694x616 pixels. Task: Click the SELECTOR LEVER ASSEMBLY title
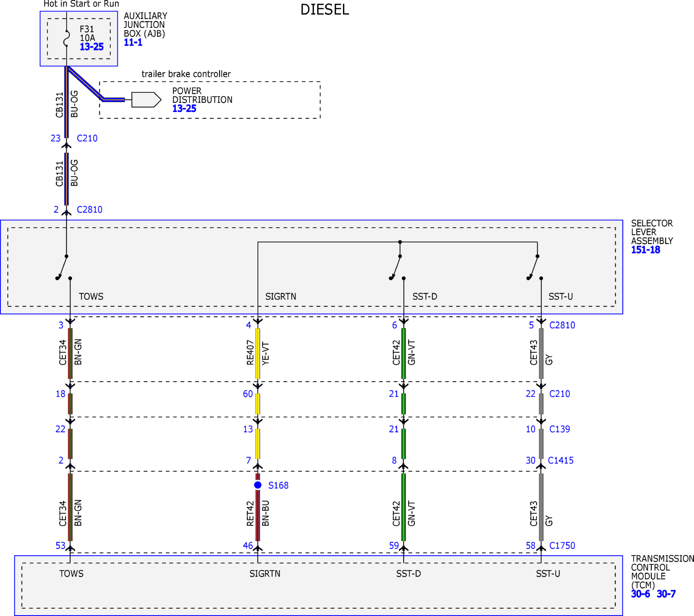(652, 232)
